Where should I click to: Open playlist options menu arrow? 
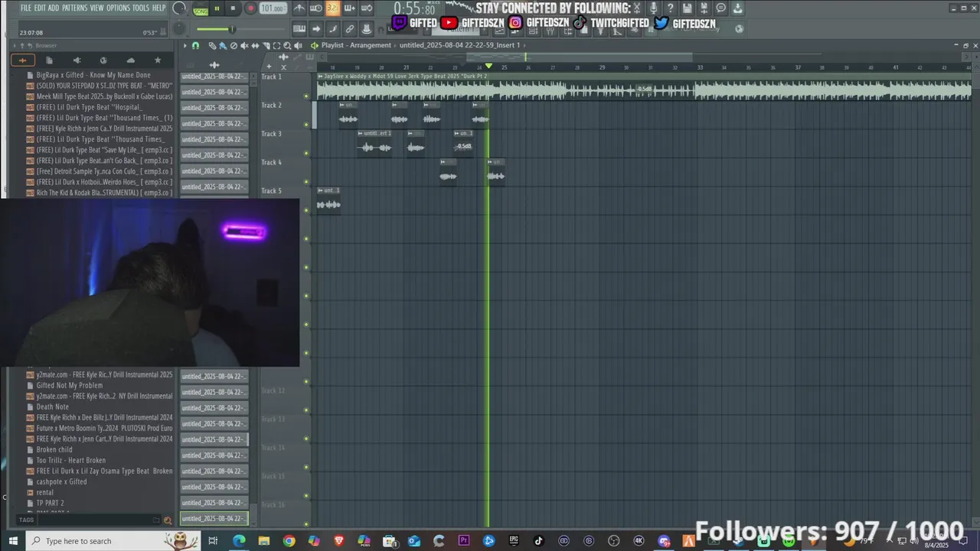[185, 45]
